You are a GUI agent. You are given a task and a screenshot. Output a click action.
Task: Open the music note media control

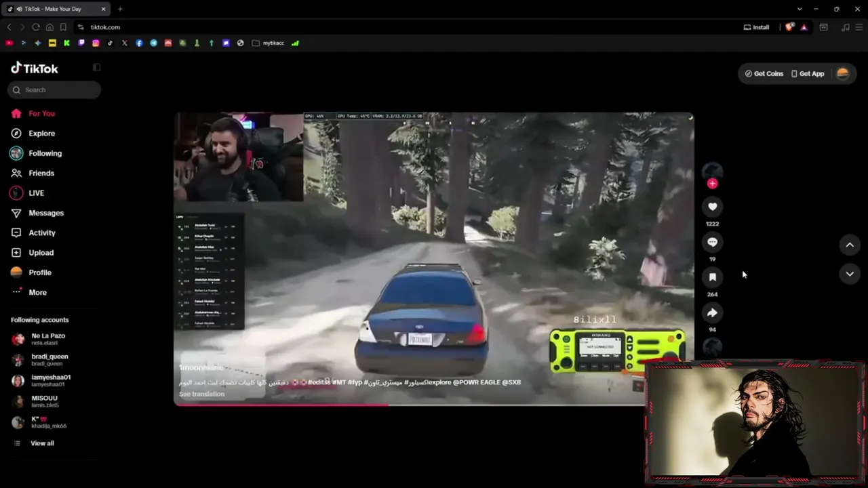pyautogui.click(x=845, y=27)
